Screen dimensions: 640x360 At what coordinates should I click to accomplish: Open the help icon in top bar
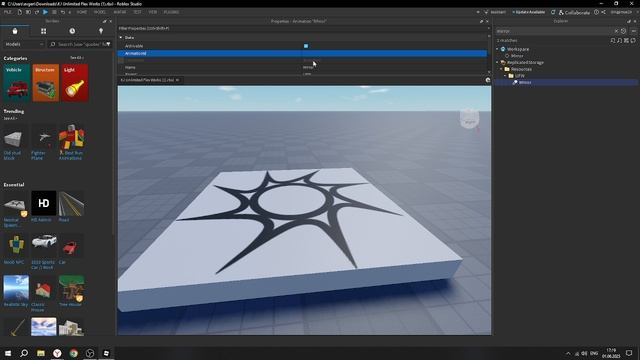click(x=596, y=12)
